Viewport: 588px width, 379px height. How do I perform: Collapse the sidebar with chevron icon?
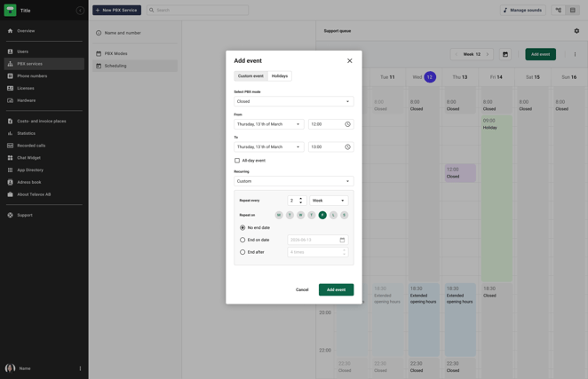pyautogui.click(x=80, y=11)
